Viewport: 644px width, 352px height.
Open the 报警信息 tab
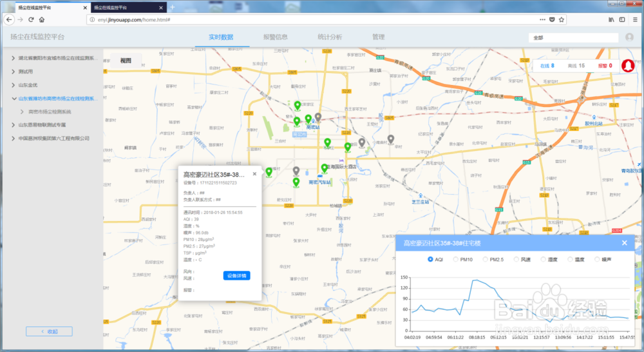tap(275, 37)
